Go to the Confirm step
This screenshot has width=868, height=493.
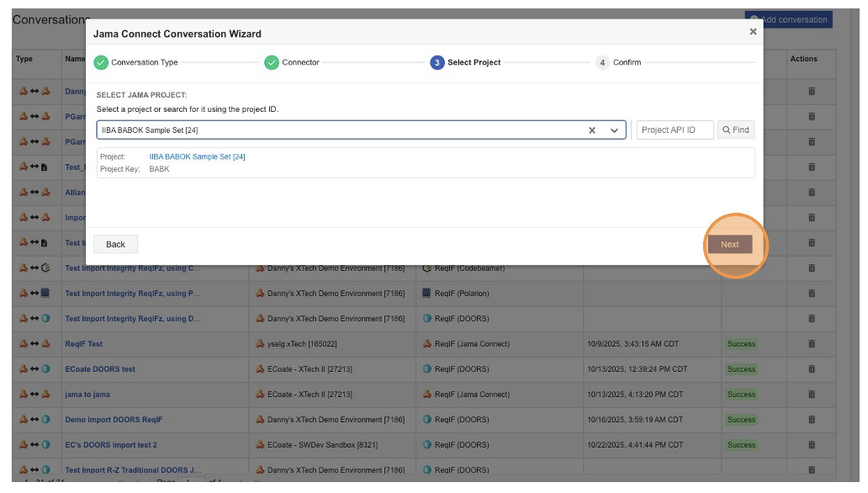[x=618, y=62]
